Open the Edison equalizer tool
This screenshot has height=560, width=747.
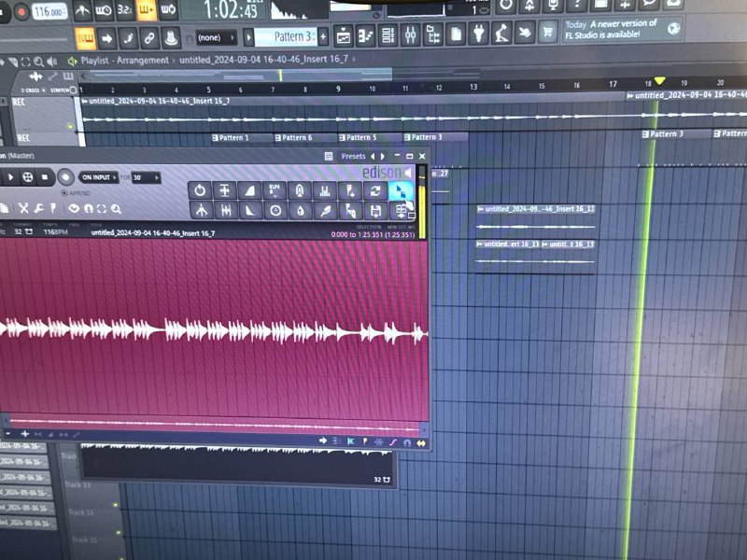tap(325, 190)
